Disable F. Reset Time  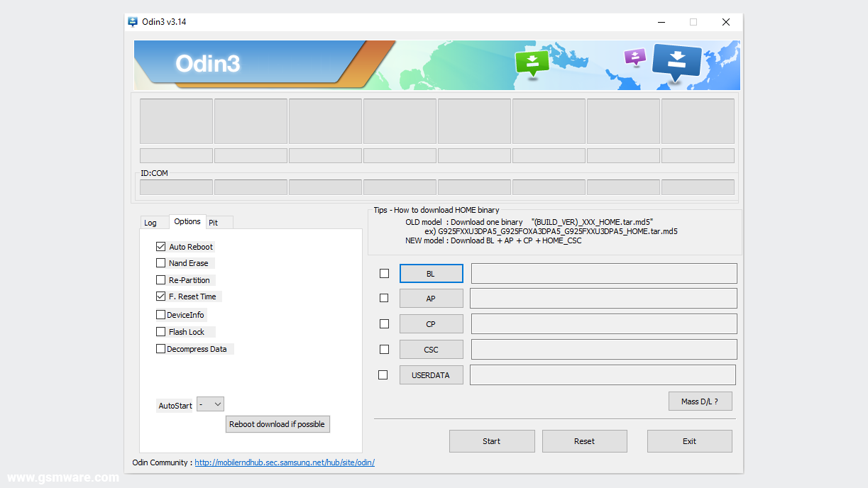click(160, 296)
